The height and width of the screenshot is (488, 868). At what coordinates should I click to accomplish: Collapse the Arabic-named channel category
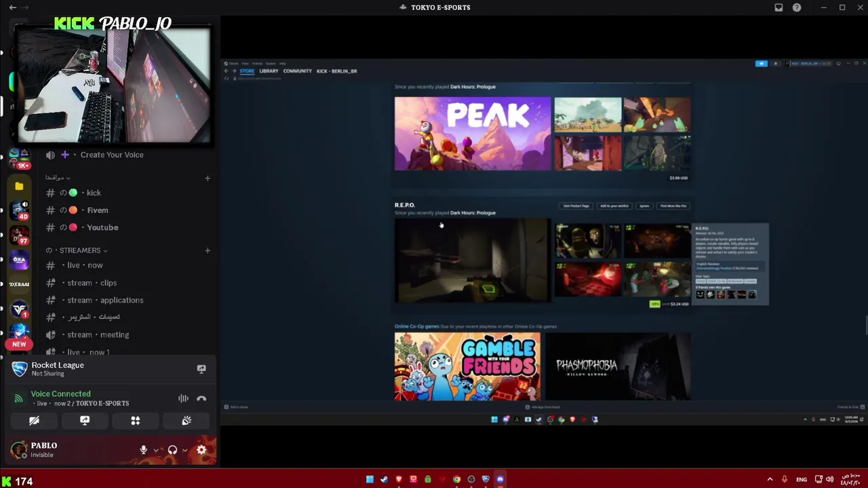pyautogui.click(x=58, y=178)
